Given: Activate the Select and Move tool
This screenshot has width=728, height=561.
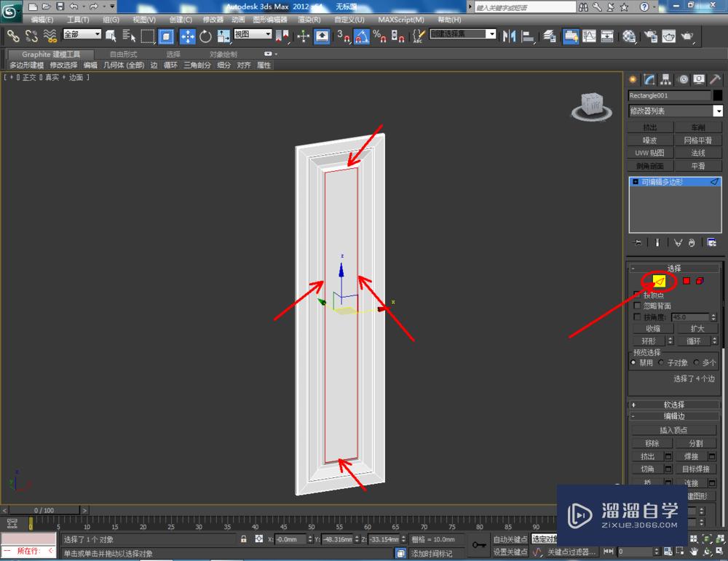Looking at the screenshot, I should point(188,36).
